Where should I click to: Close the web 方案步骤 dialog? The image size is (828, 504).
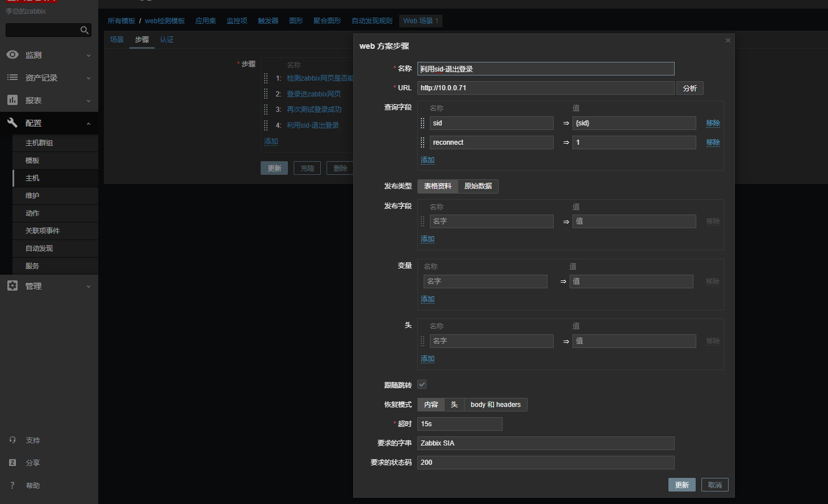tap(727, 40)
